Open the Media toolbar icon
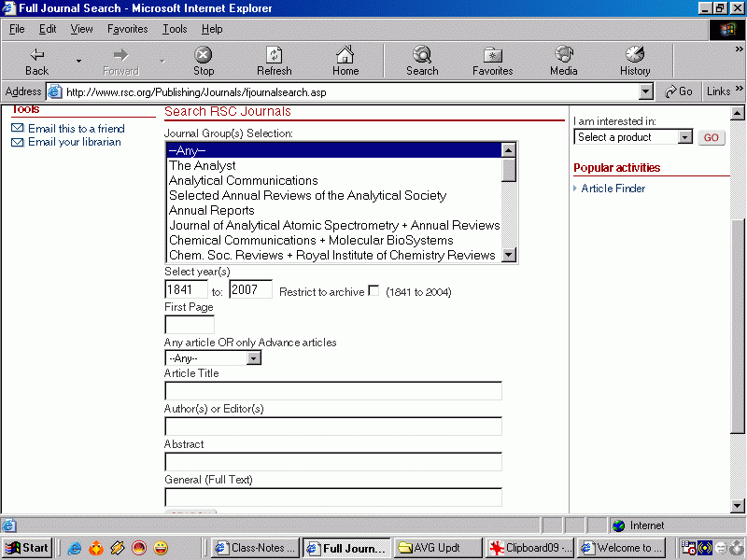The width and height of the screenshot is (747, 560). (564, 55)
